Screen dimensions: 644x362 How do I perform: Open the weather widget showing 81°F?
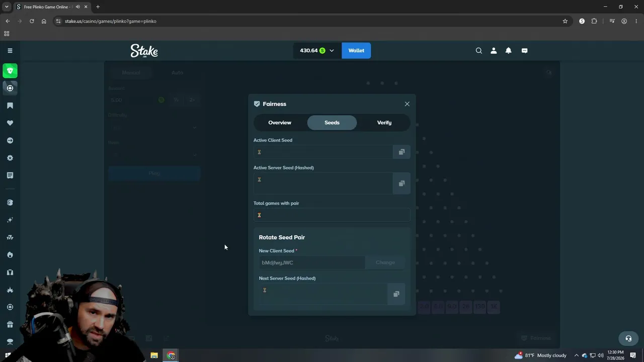point(540,355)
